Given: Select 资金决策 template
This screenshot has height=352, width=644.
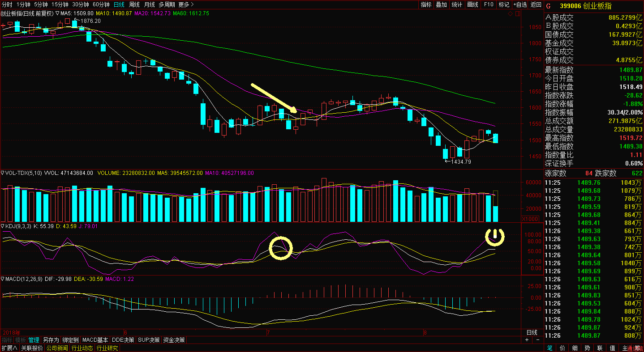Looking at the screenshot, I should click(174, 340).
